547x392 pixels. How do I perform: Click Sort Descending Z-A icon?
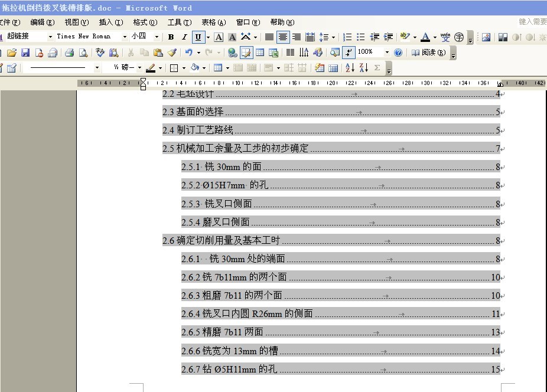363,68
